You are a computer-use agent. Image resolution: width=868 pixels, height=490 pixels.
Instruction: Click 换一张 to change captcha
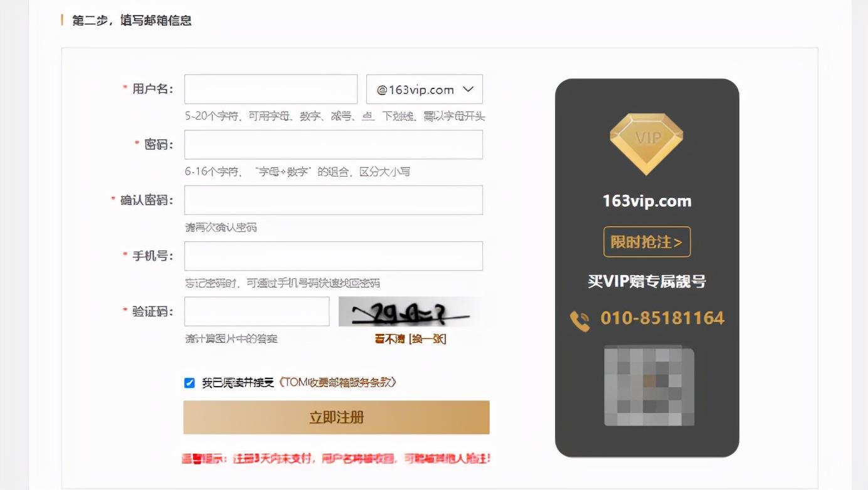tap(428, 339)
